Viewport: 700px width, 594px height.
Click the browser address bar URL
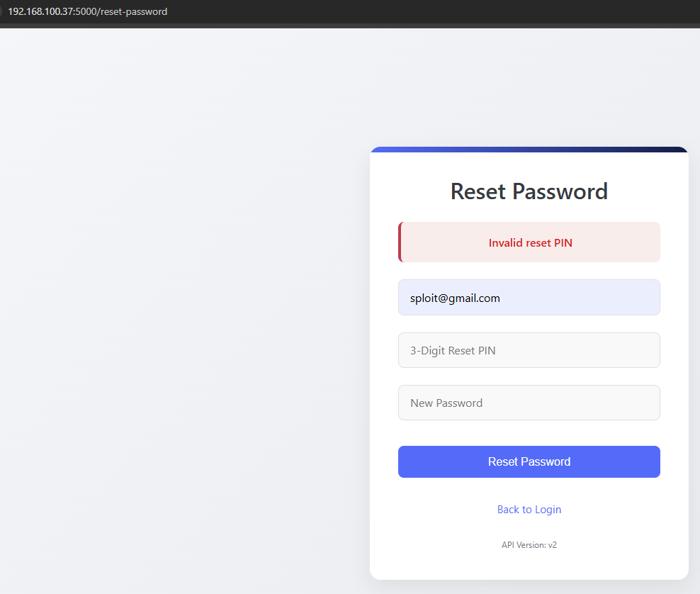(x=88, y=11)
